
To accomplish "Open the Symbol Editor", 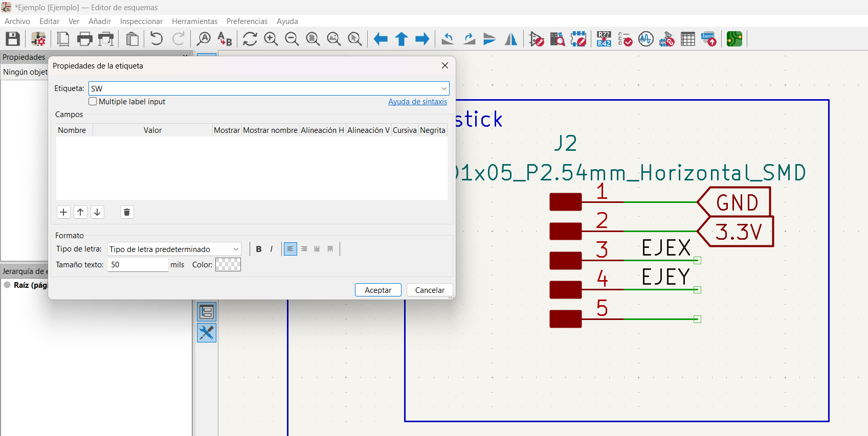I will (x=537, y=39).
